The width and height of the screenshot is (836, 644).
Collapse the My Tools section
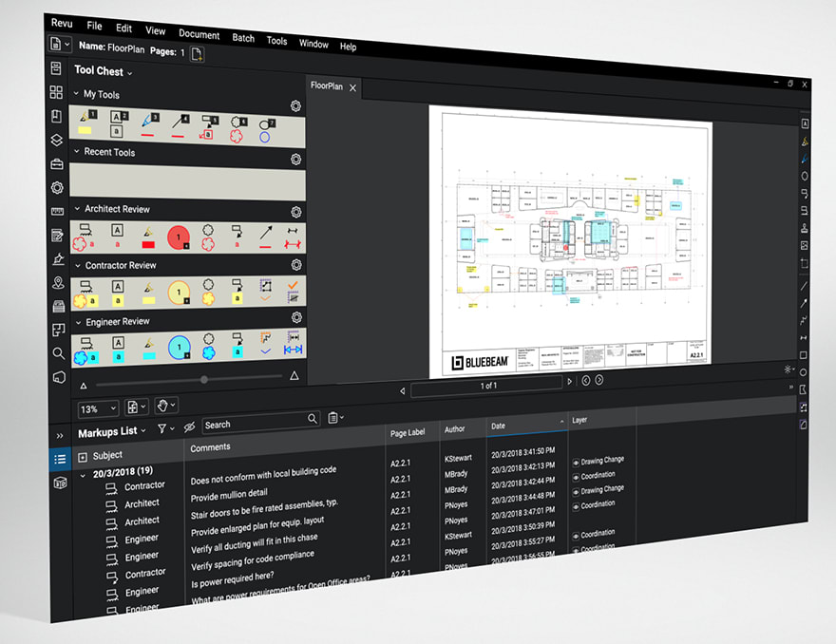pyautogui.click(x=76, y=93)
